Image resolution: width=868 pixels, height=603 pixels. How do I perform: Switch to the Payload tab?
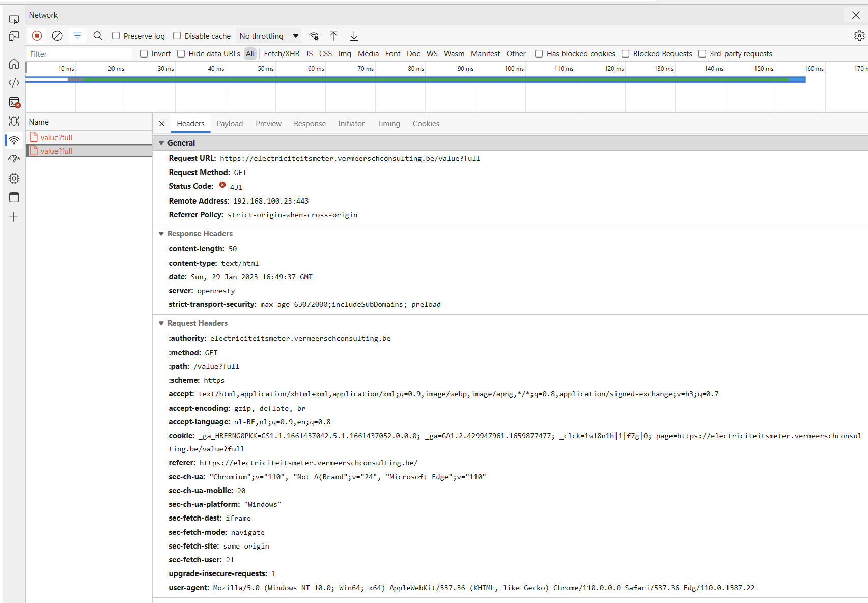(230, 123)
